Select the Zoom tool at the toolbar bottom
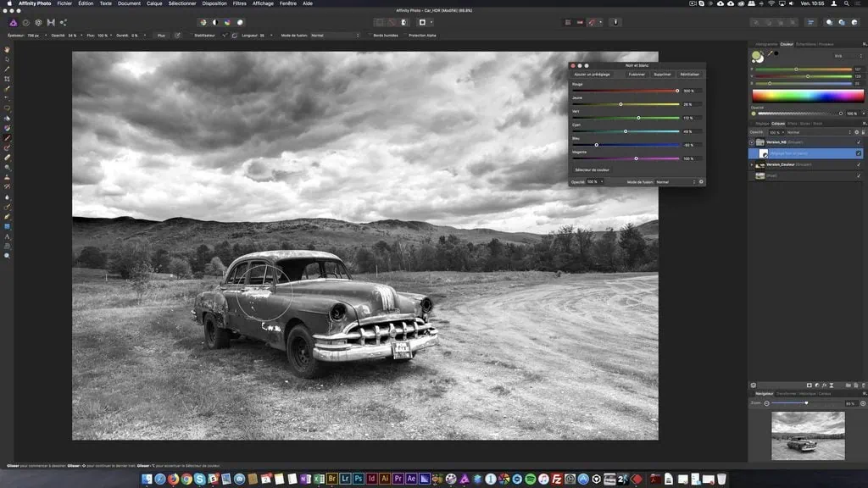 pos(6,254)
